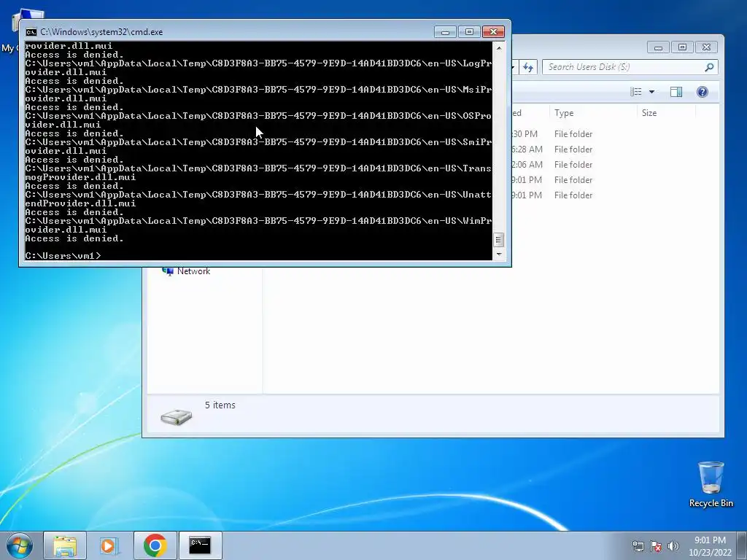
Task: Click the Show desktop button
Action: (742, 545)
